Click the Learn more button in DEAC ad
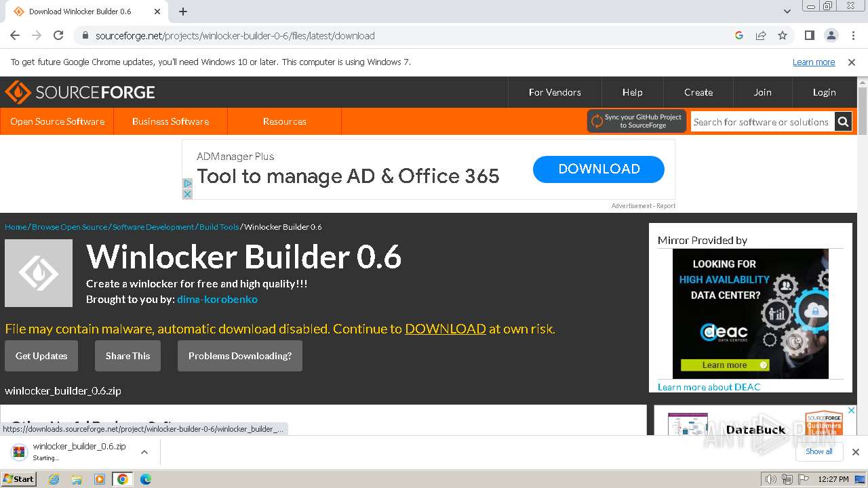The width and height of the screenshot is (868, 488). (x=725, y=365)
